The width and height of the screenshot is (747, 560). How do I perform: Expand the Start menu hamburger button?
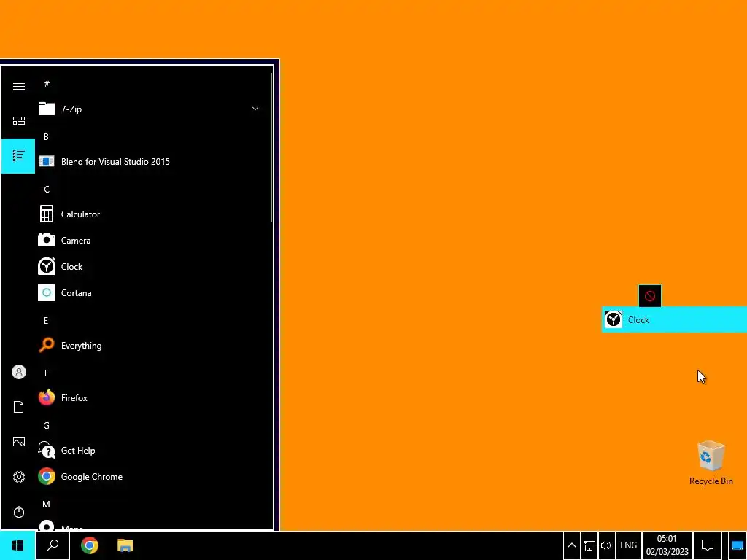tap(18, 86)
